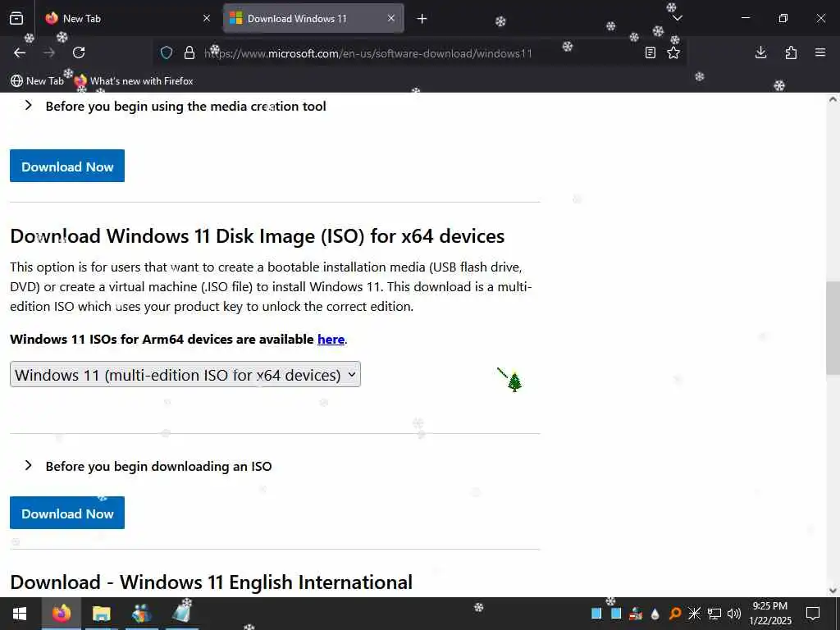This screenshot has height=630, width=840.
Task: Click the first blue square tray icon
Action: click(596, 614)
